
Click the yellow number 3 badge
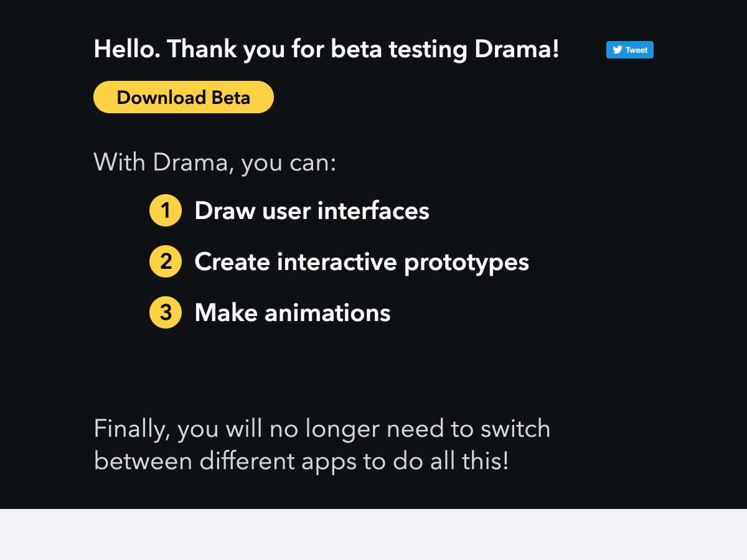tap(166, 312)
